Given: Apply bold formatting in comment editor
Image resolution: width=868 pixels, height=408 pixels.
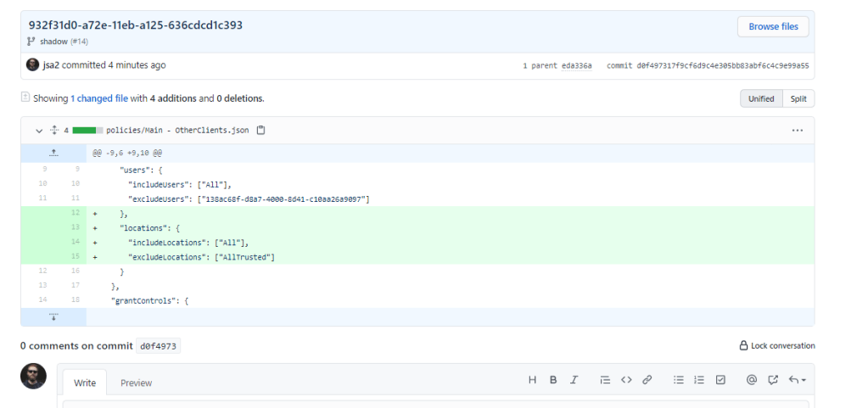Looking at the screenshot, I should click(x=553, y=380).
